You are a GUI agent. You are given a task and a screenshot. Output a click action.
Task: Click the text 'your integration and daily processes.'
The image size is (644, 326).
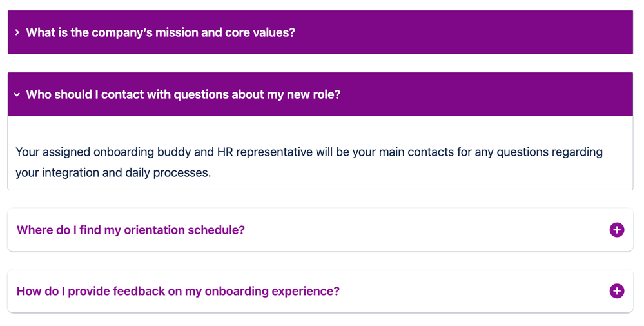point(113,172)
